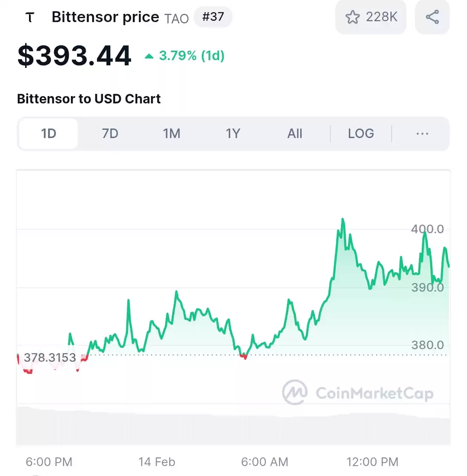Image resolution: width=467 pixels, height=476 pixels.
Task: Show the All time chart range
Action: [x=295, y=134]
